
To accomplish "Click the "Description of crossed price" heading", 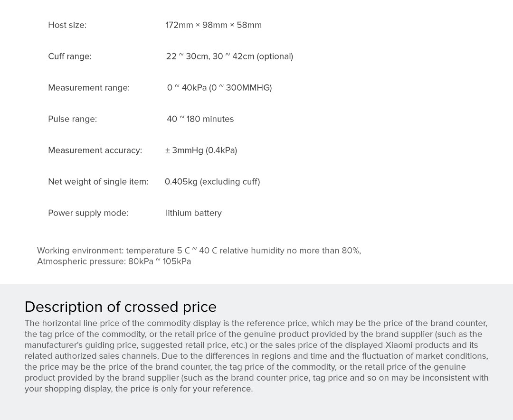I will point(120,307).
